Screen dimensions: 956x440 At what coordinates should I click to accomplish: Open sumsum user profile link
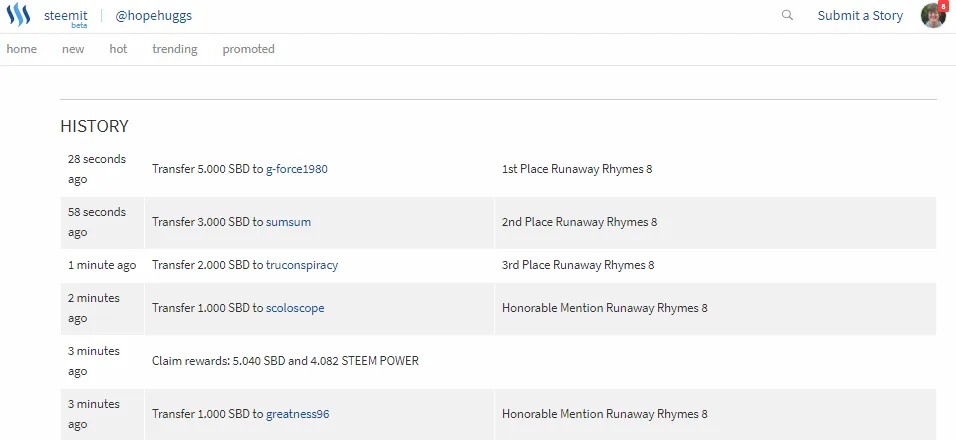288,222
